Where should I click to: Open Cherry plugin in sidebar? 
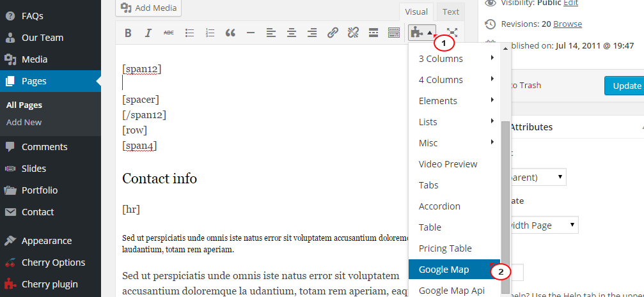(50, 284)
